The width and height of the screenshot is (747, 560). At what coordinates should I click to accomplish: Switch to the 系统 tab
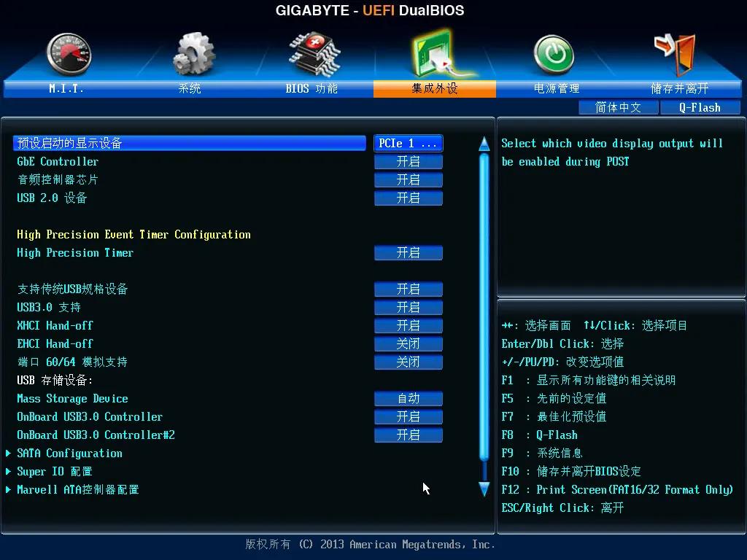[190, 88]
